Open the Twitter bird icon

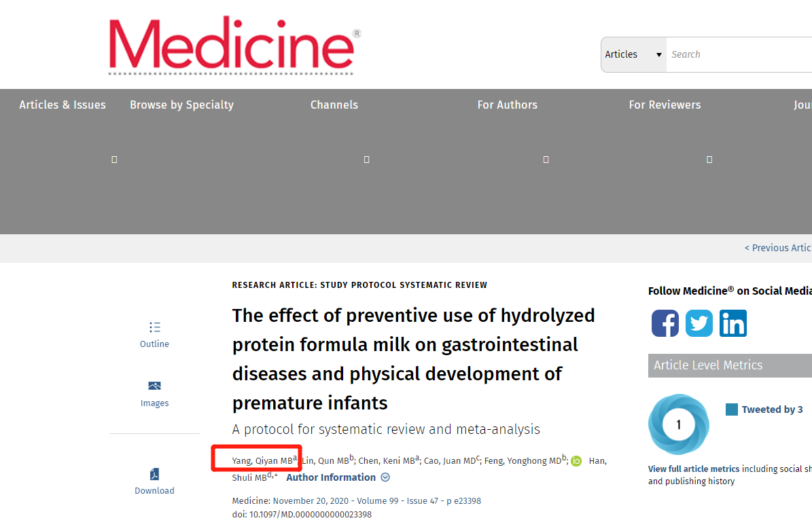point(699,323)
